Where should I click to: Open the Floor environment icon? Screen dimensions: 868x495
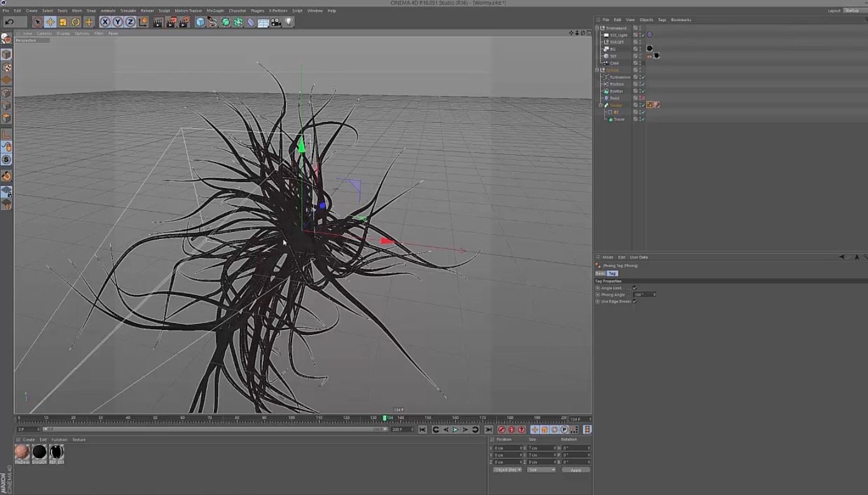coord(263,22)
